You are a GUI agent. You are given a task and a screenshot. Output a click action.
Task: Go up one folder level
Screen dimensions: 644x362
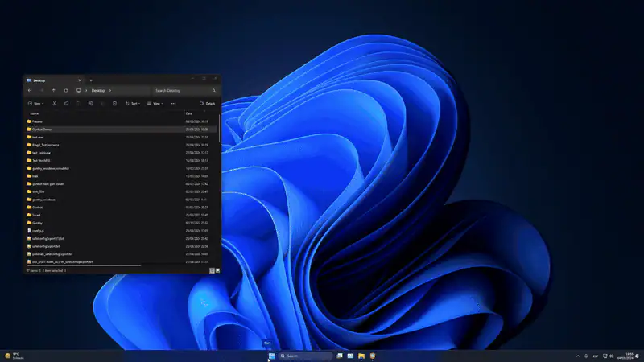54,90
